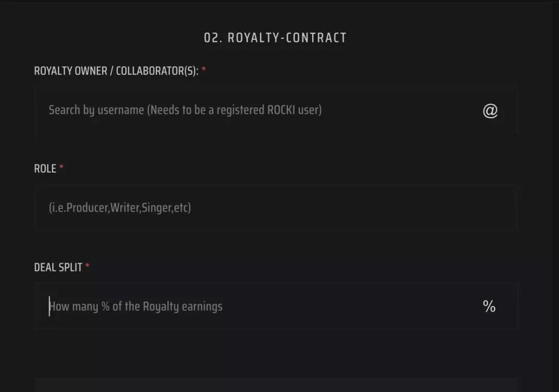Click the red asterisk next to ROLE
This screenshot has height=392, width=559.
[x=62, y=168]
